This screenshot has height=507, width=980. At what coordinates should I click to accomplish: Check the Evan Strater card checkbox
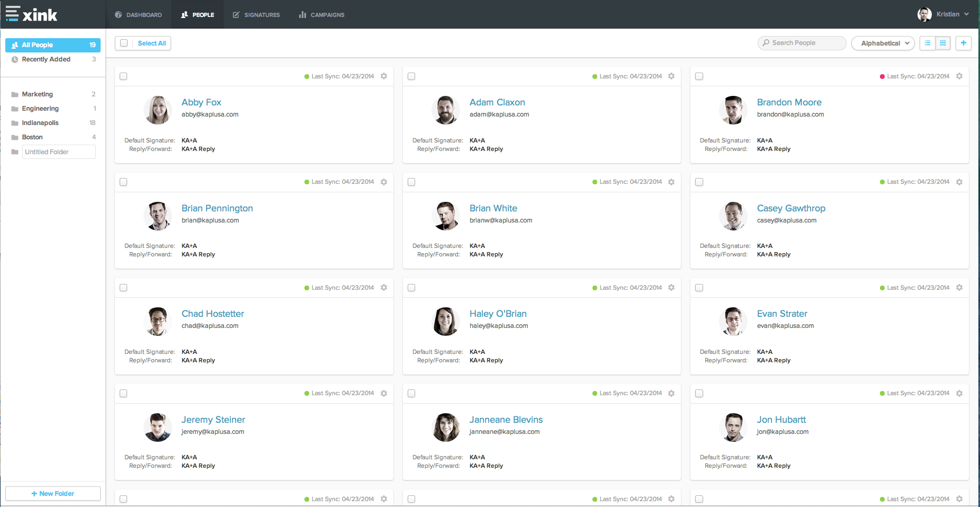coord(699,288)
